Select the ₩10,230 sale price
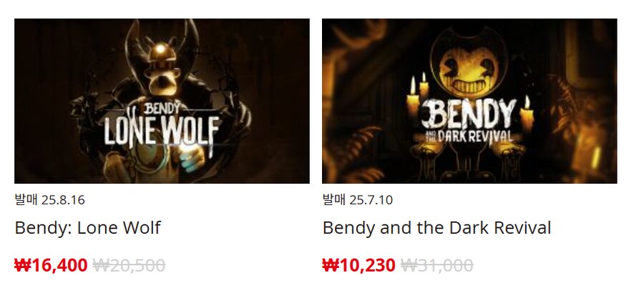The width and height of the screenshot is (644, 303). pyautogui.click(x=358, y=265)
